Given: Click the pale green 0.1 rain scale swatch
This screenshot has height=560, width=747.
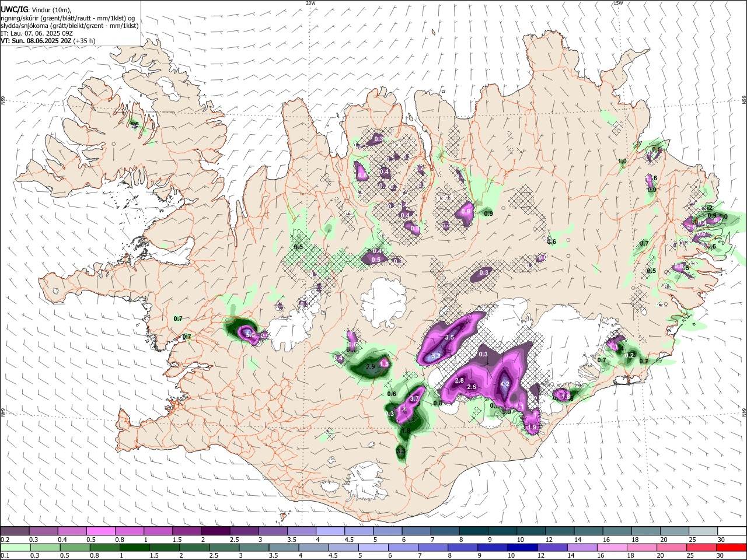Looking at the screenshot, I should (15, 547).
